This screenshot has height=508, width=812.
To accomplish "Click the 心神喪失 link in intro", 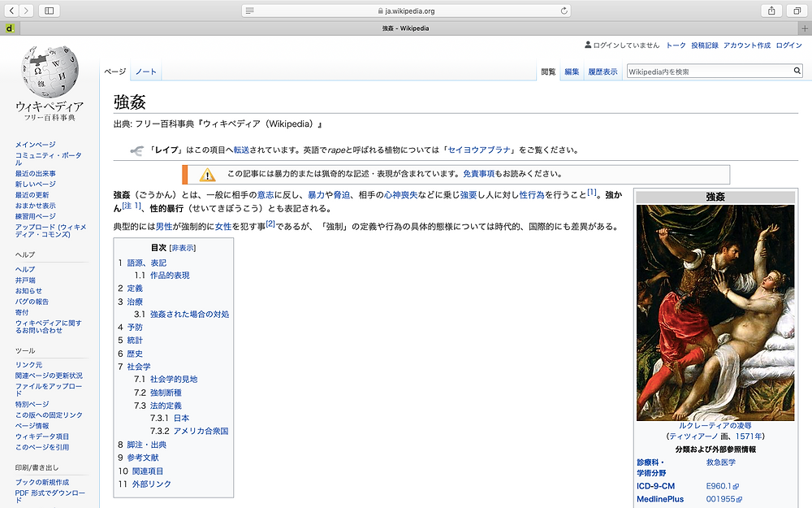I will pos(400,195).
